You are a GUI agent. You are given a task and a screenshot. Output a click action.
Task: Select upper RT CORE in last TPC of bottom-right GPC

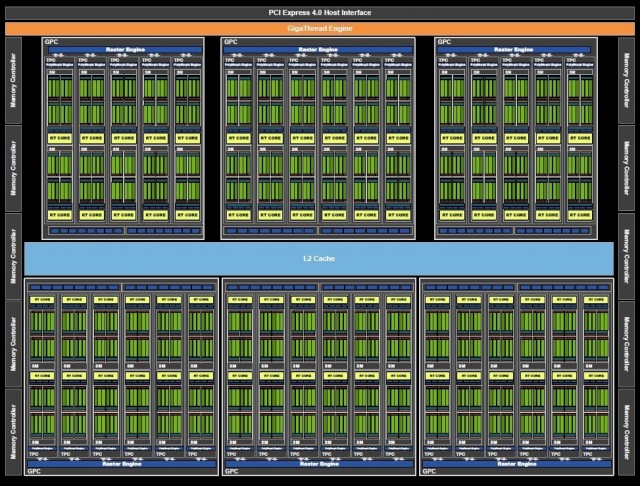click(x=596, y=300)
